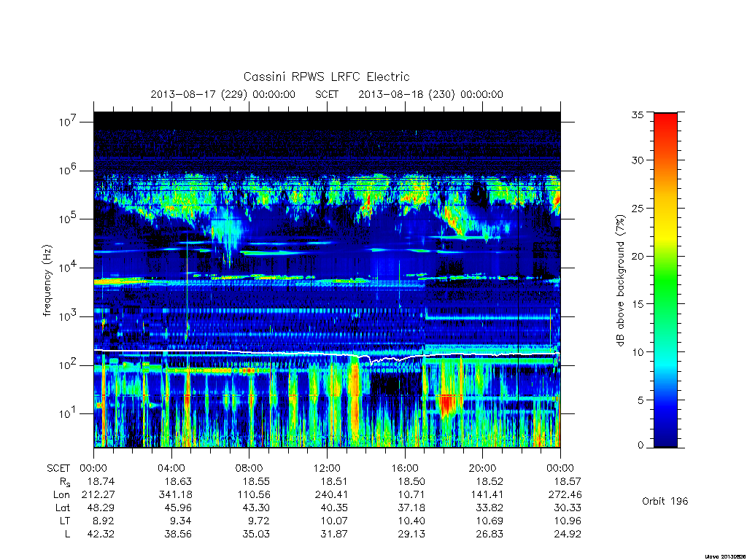
Task: Click the '12:00' time axis label
Action: 328,468
